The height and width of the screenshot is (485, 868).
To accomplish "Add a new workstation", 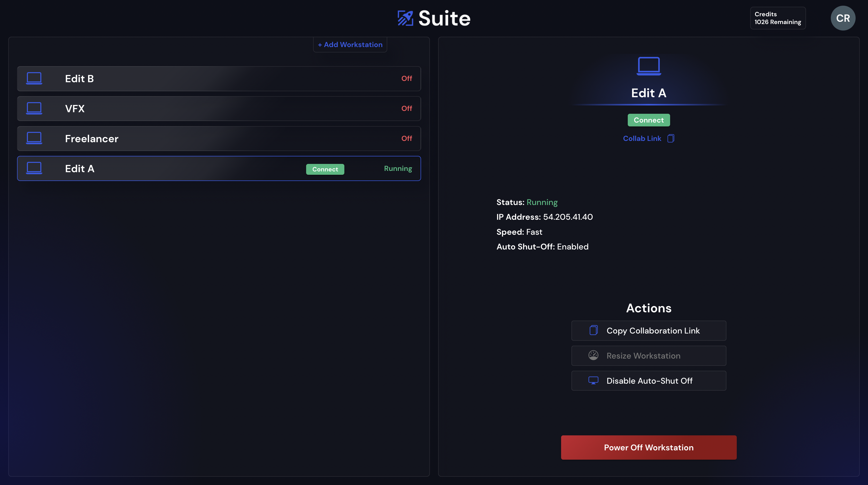I will (x=350, y=44).
